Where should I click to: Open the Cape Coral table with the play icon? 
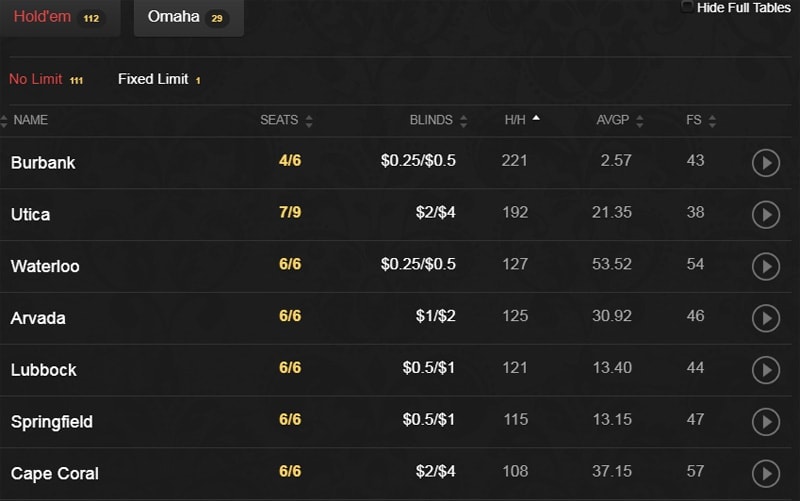(766, 473)
